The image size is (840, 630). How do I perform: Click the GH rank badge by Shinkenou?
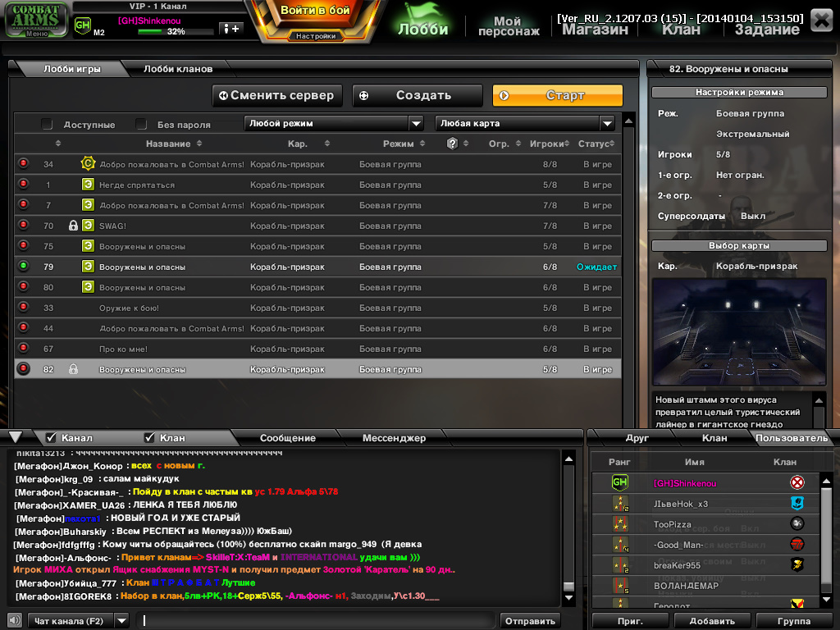coord(83,25)
